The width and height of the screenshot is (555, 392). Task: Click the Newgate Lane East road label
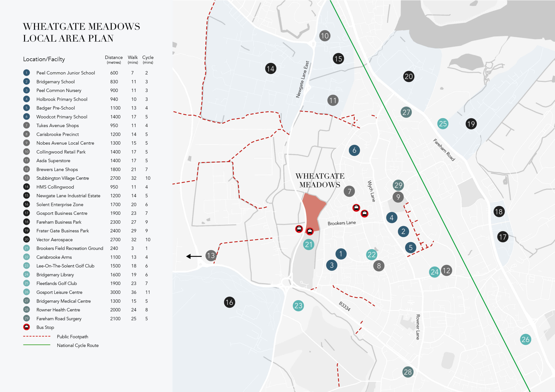(x=302, y=79)
